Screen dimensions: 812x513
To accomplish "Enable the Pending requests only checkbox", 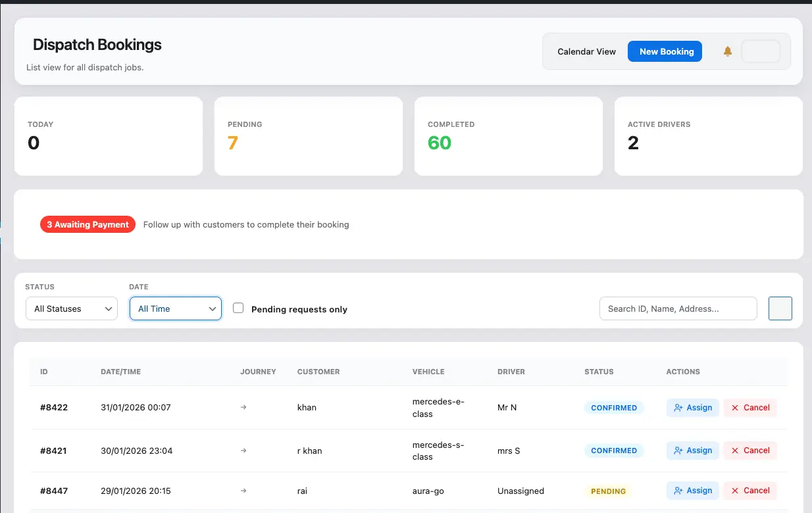I will pyautogui.click(x=238, y=307).
